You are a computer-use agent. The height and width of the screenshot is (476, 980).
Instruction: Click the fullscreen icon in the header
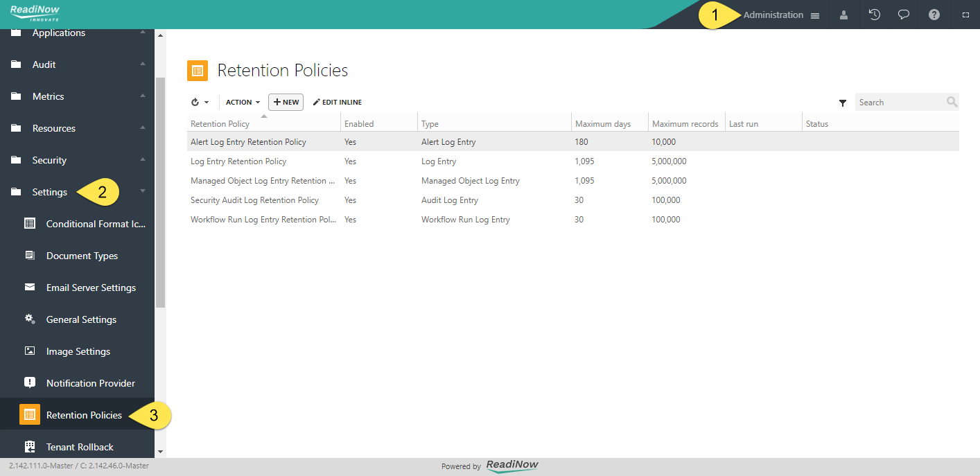click(x=964, y=14)
